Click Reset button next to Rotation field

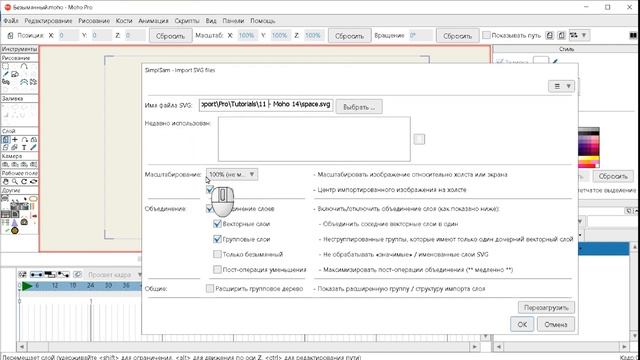(457, 36)
